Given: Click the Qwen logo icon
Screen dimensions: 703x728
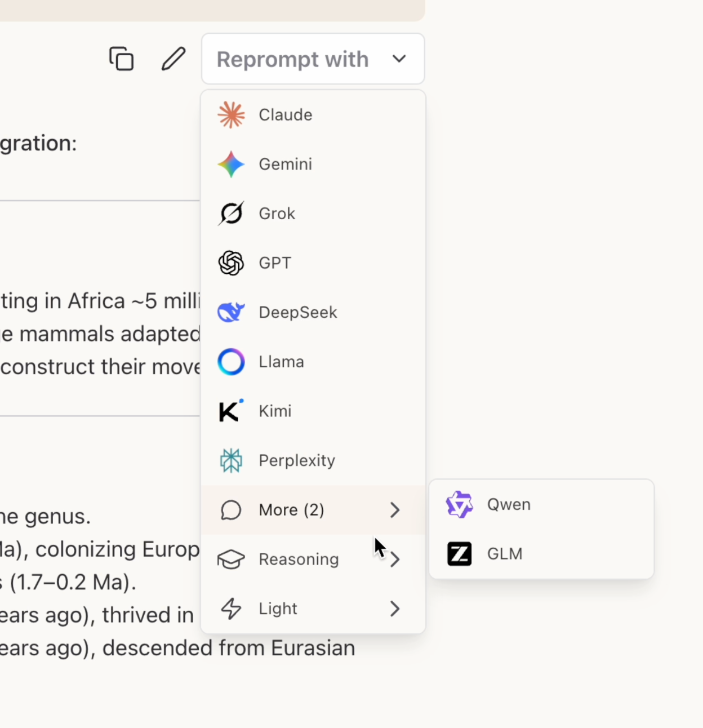Looking at the screenshot, I should point(459,504).
